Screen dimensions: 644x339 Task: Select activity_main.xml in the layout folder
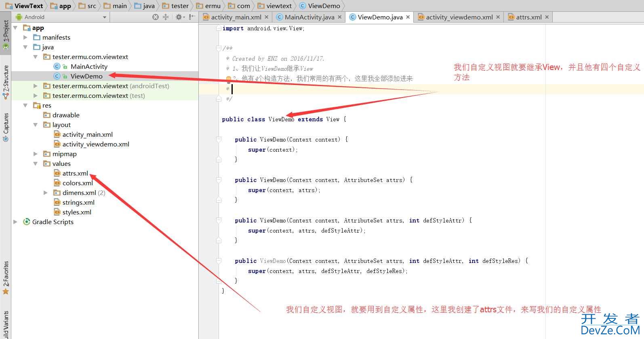tap(87, 134)
